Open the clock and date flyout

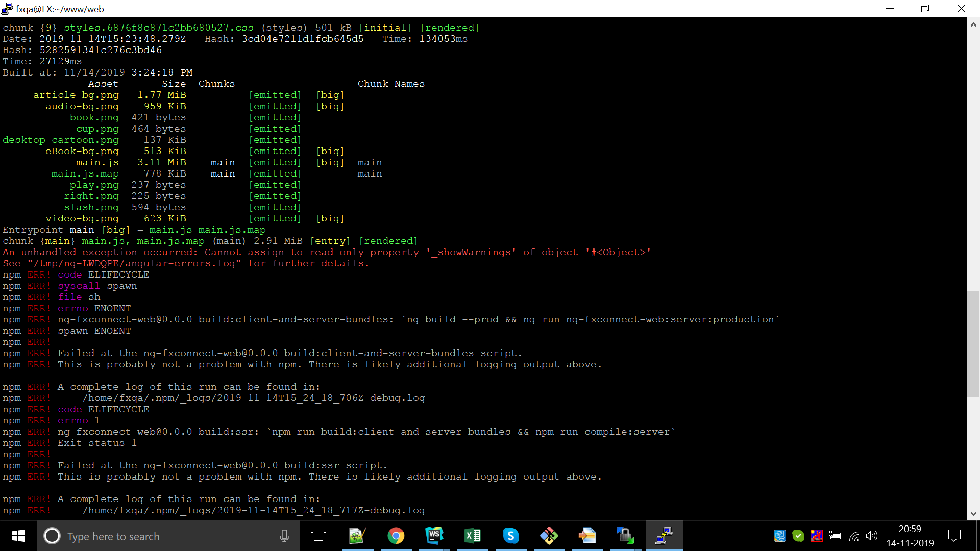coord(910,536)
